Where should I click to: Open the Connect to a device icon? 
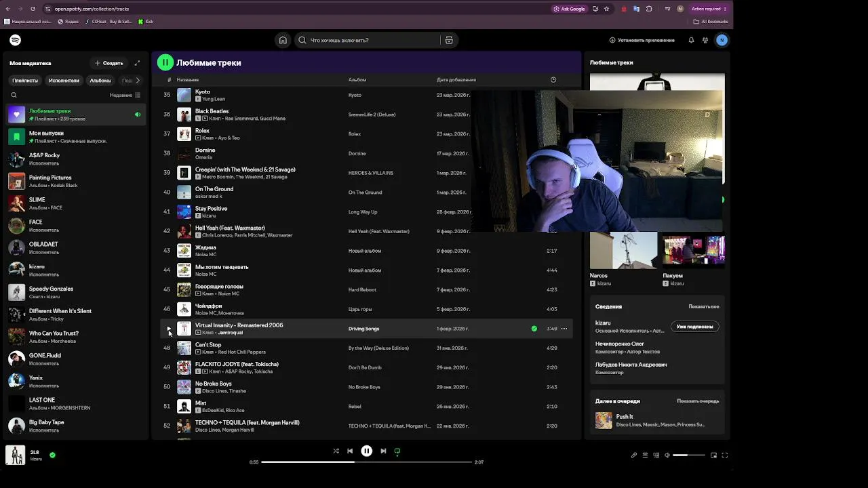[x=656, y=455]
